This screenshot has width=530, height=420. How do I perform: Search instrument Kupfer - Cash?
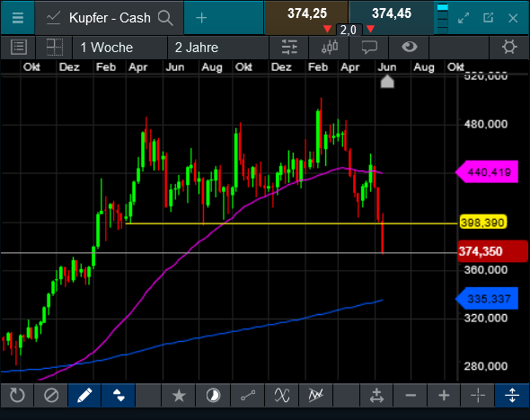point(110,18)
